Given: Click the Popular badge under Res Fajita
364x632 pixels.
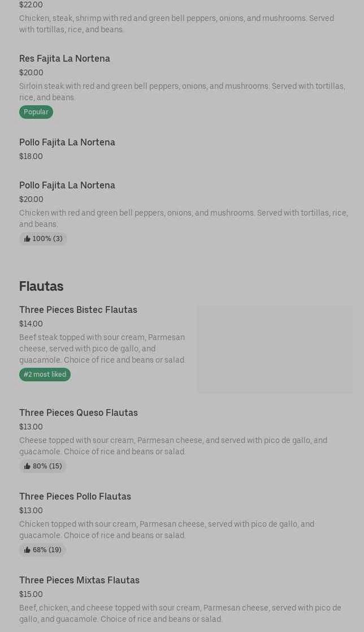Looking at the screenshot, I should click(36, 112).
